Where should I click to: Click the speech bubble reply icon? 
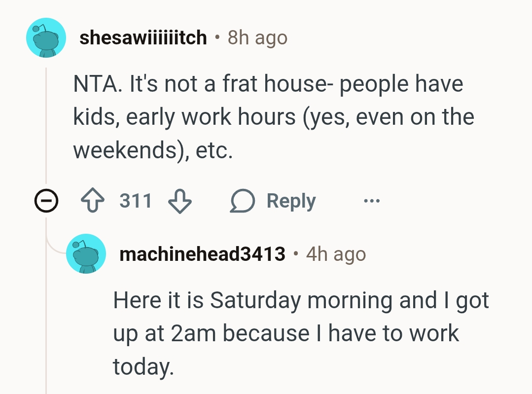[242, 201]
